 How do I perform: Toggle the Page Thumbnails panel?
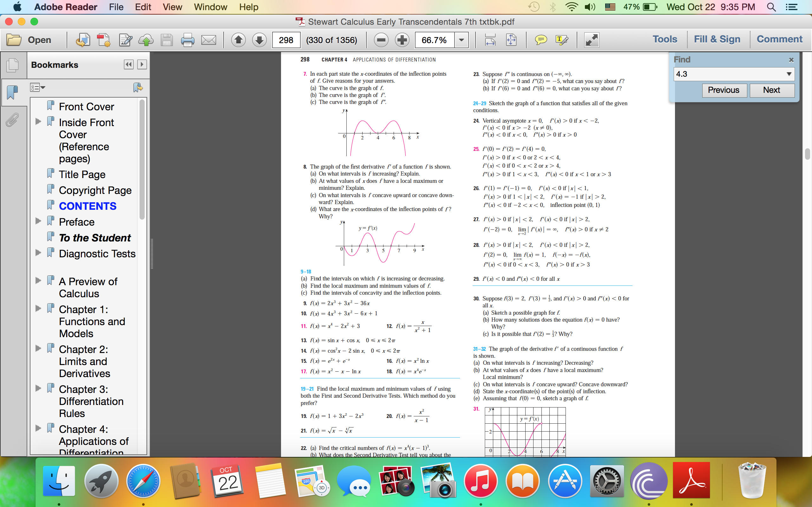pos(13,65)
